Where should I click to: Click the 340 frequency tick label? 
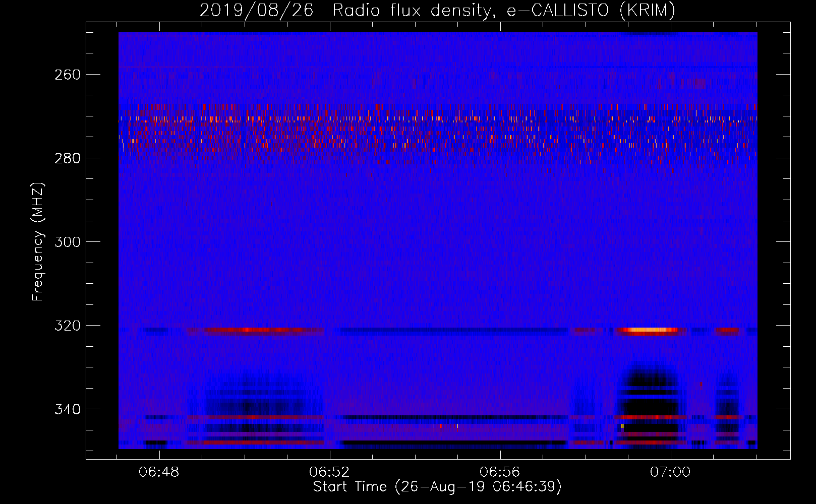[x=67, y=409]
